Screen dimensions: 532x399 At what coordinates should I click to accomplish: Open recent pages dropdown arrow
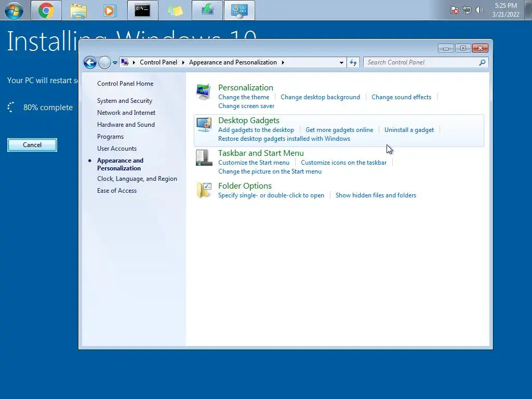[115, 63]
